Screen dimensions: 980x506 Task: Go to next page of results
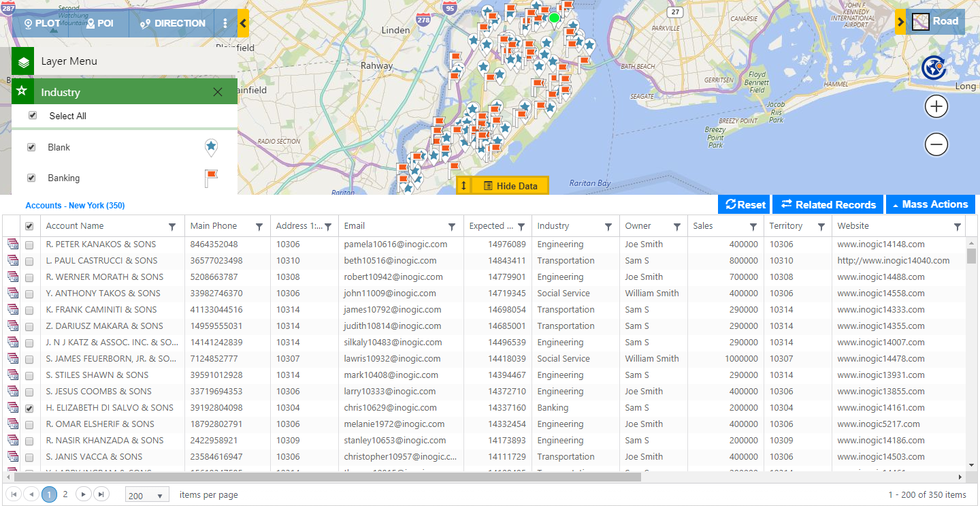coord(83,494)
